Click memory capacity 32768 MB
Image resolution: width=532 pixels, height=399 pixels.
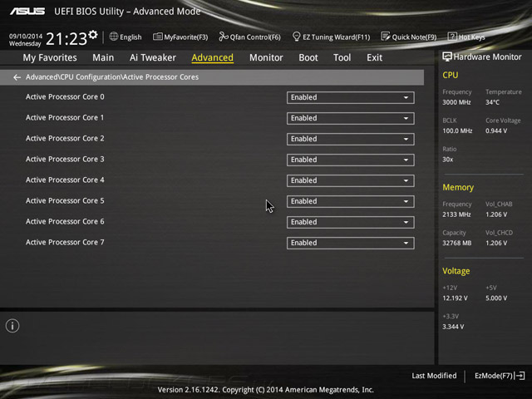(x=457, y=244)
